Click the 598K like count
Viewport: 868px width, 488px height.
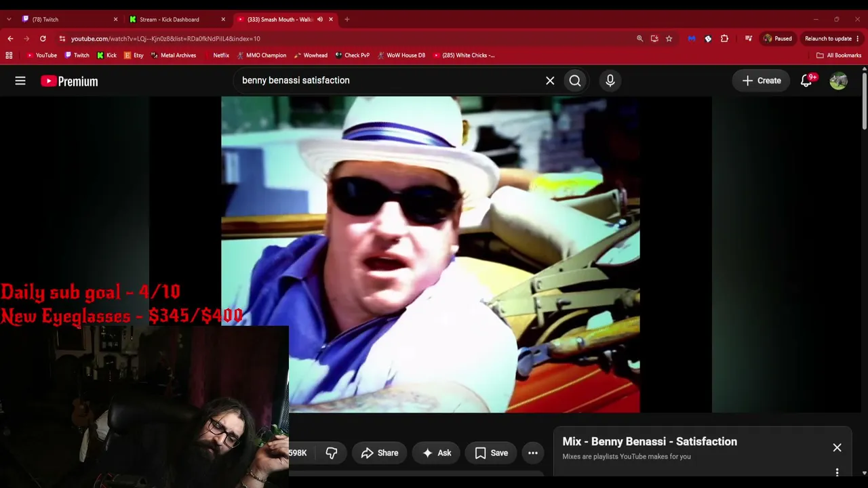[x=298, y=453]
